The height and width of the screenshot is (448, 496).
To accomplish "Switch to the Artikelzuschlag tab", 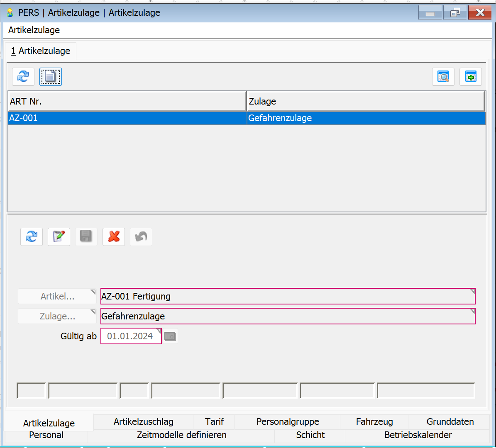I will 144,422.
